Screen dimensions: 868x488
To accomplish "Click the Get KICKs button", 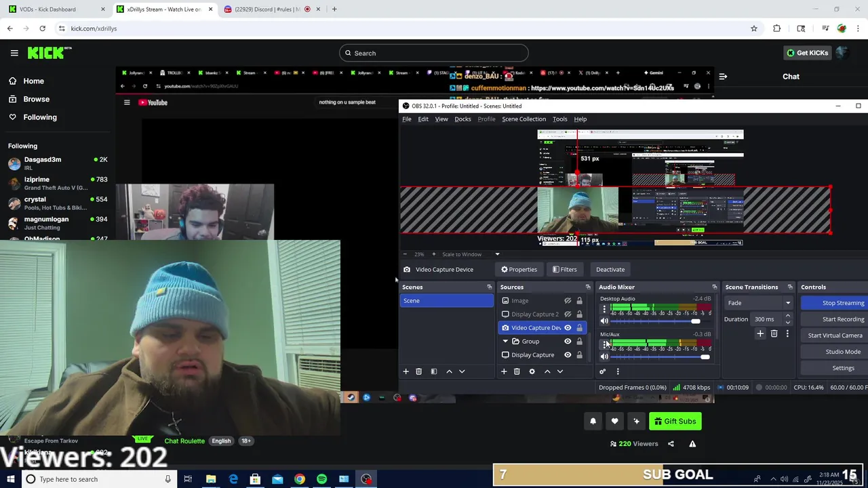I will 807,53.
